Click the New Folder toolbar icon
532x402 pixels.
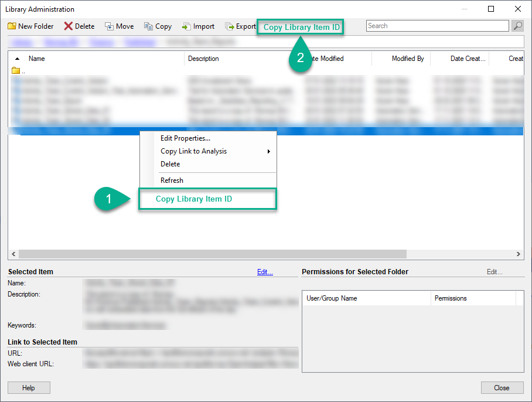tap(12, 26)
